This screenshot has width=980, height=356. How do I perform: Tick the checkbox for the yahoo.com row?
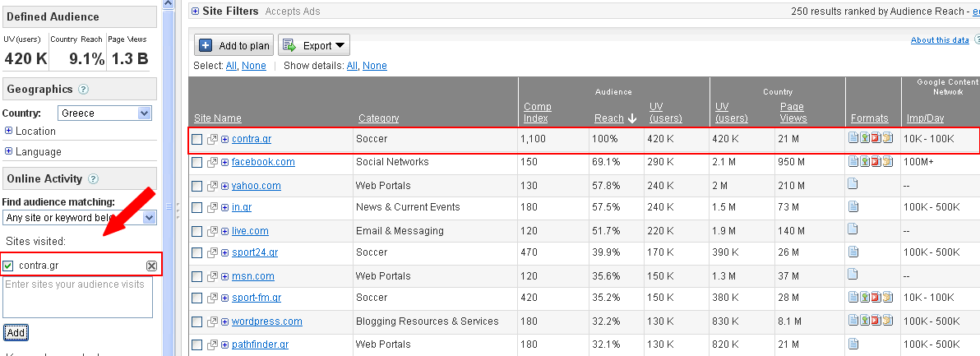click(196, 186)
